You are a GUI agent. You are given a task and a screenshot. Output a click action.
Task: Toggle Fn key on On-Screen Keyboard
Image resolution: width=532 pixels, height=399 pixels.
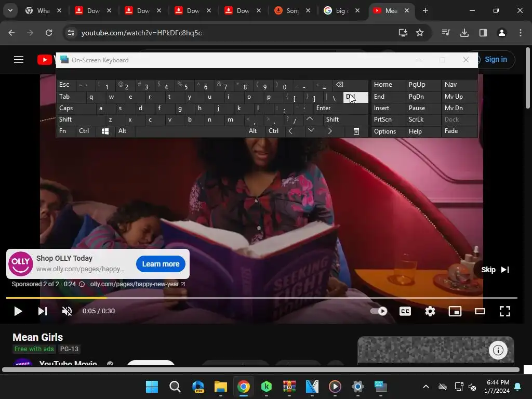[66, 131]
